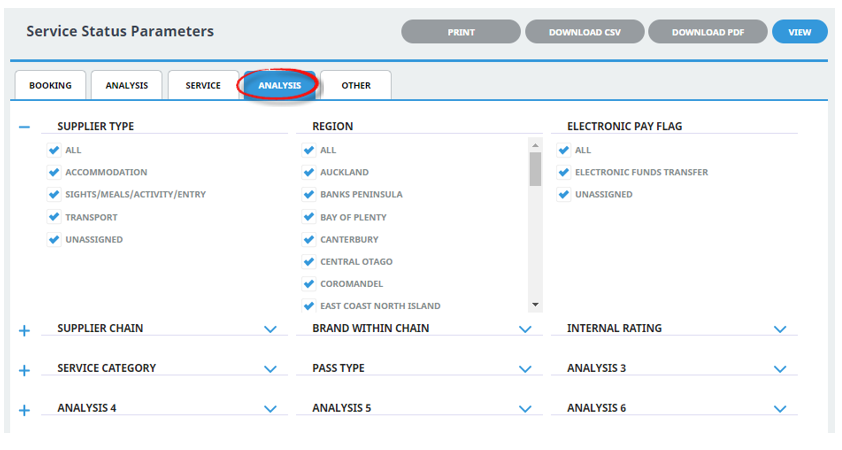
Task: Click the BRAND WITHIN CHAIN label
Action: point(371,328)
